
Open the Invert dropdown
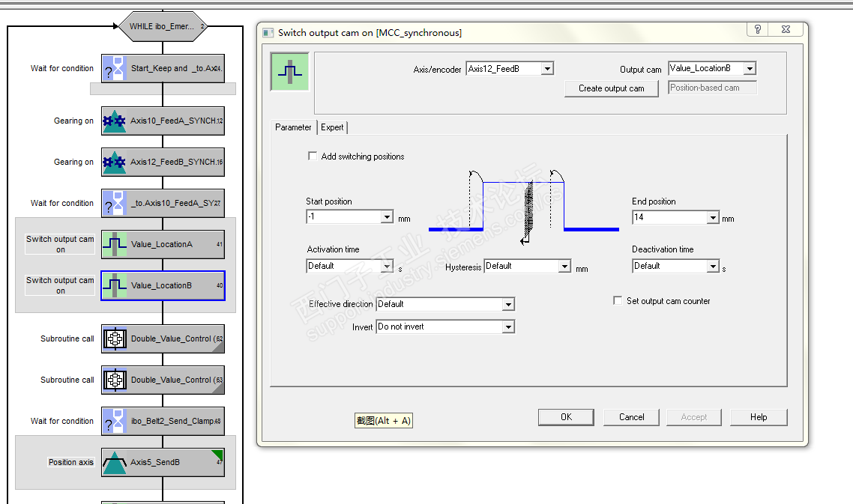[508, 327]
